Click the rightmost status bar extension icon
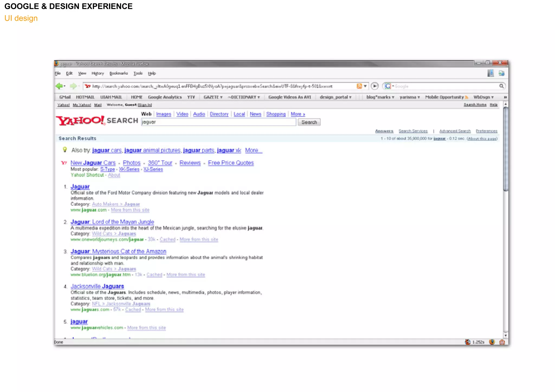Screen dimensions: 555x392 click(x=502, y=342)
